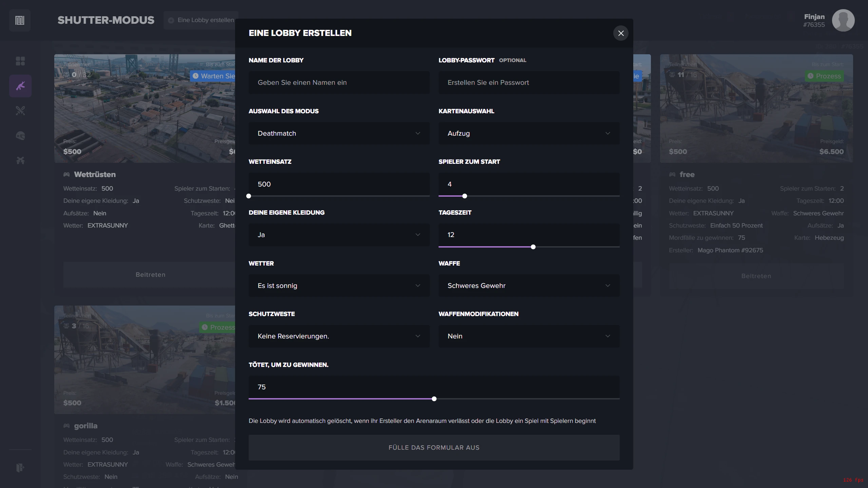Expand the Waffenmodifikationen dropdown

[x=528, y=336]
